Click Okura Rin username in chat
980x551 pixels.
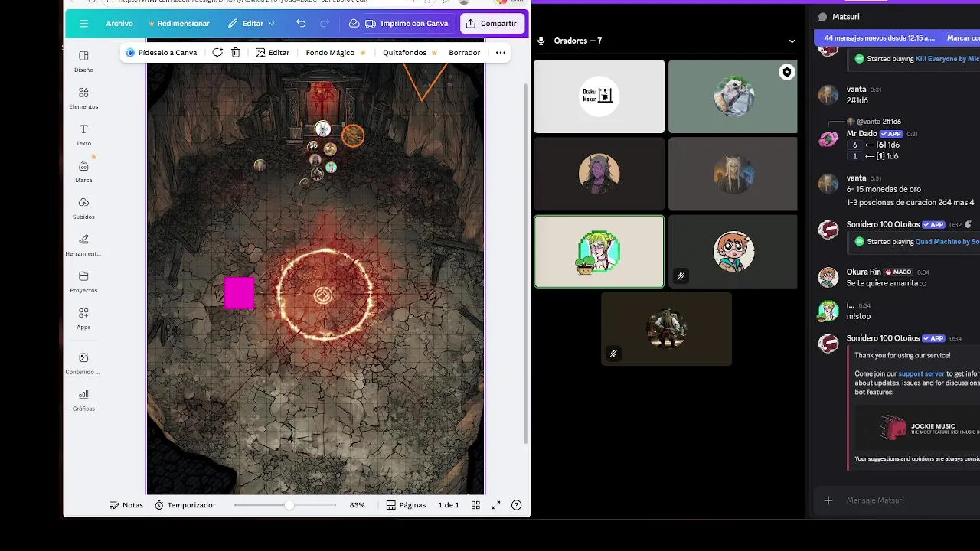coord(864,272)
